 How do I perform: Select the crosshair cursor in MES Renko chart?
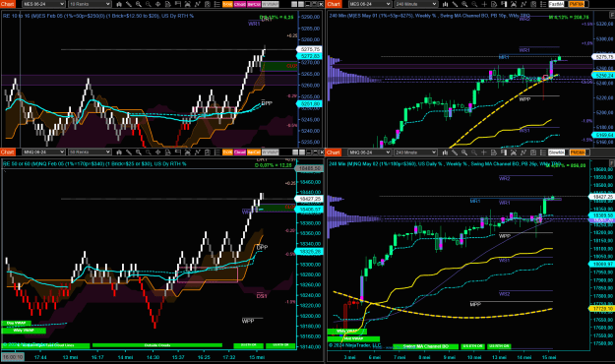point(157,4)
